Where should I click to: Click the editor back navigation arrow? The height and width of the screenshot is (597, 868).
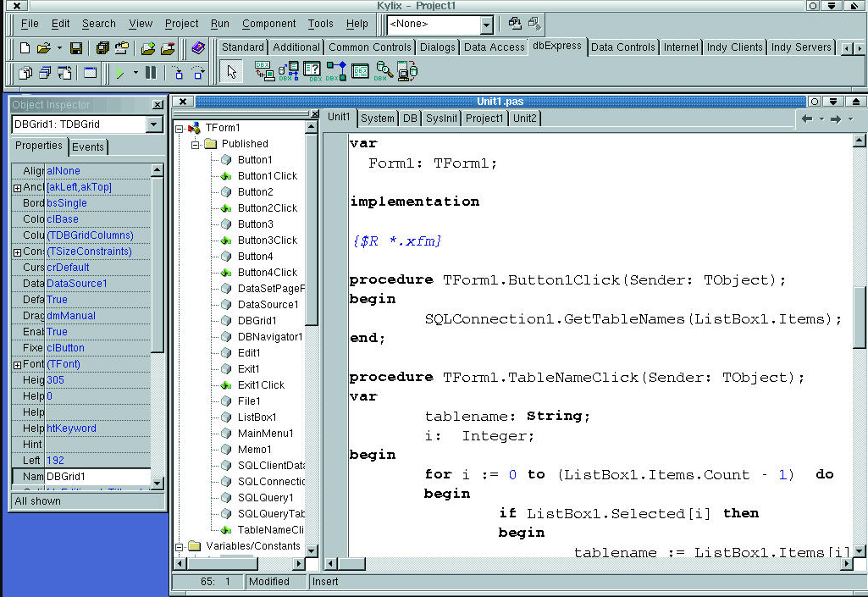pyautogui.click(x=807, y=119)
